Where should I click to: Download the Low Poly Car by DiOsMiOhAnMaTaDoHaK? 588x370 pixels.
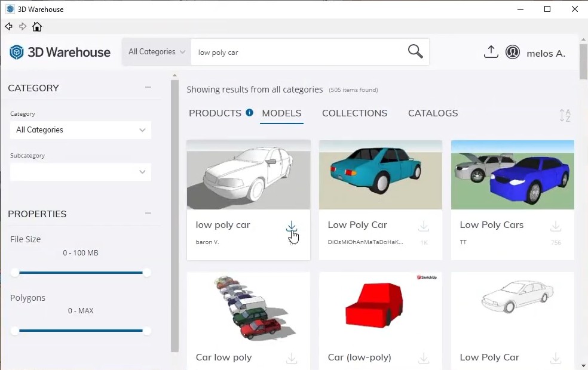[x=424, y=226]
